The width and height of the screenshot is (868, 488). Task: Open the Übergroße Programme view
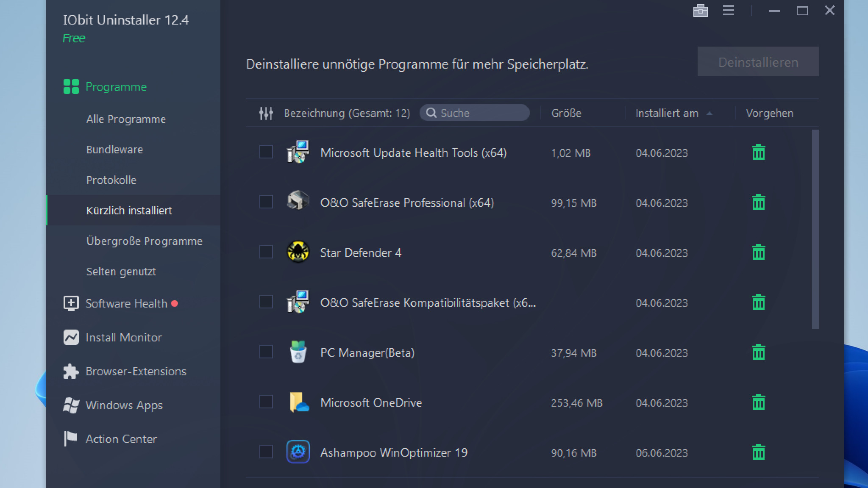point(144,241)
